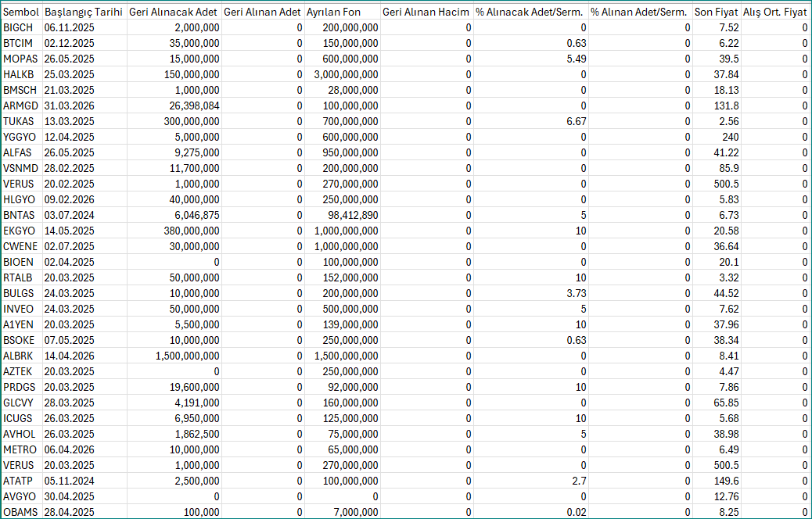Click the YGGYO symbol cell

(x=21, y=137)
